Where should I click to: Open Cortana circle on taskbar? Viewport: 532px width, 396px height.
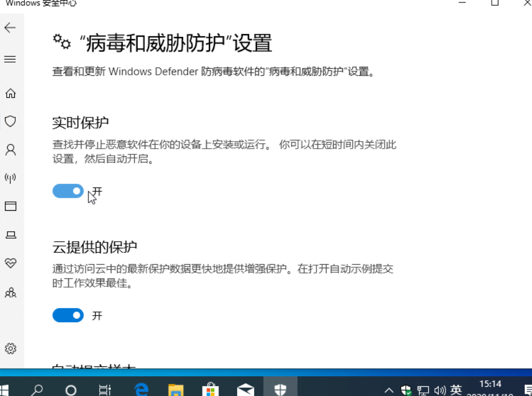[71, 390]
